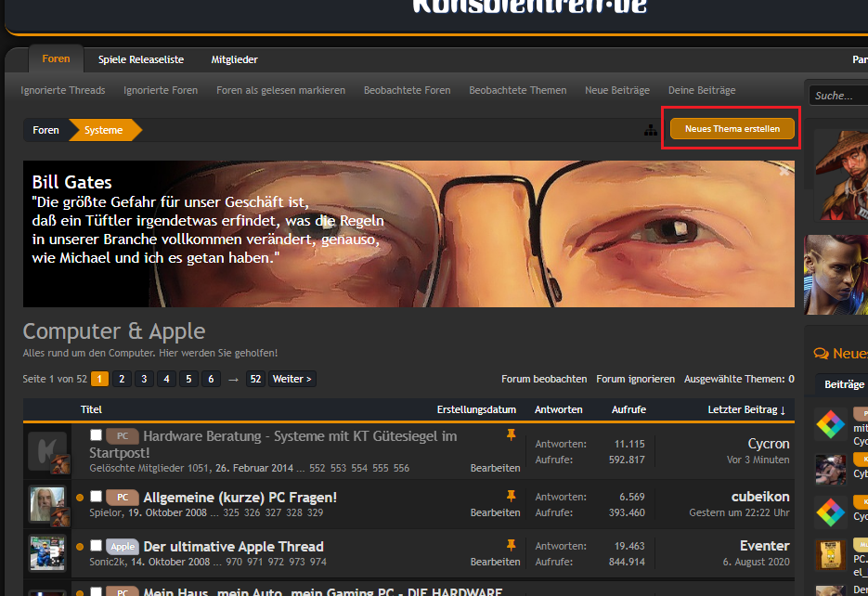This screenshot has width=868, height=596.
Task: Open last poster cubeikon's profile
Action: pyautogui.click(x=760, y=497)
